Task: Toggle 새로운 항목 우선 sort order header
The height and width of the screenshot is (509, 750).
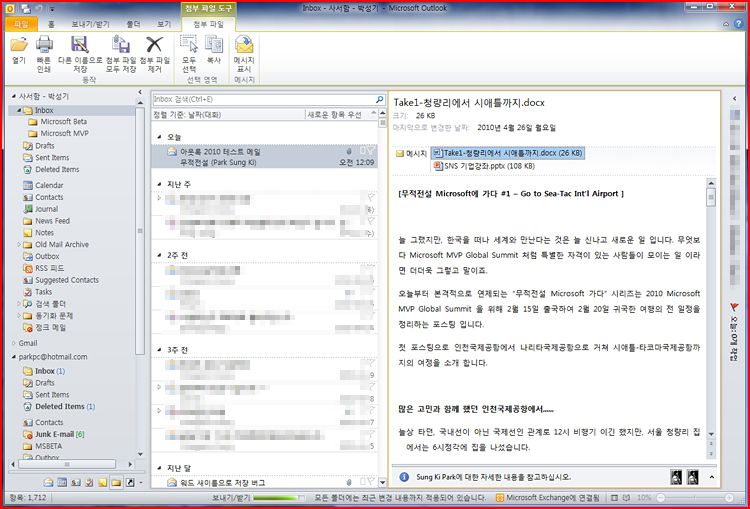Action: click(x=341, y=114)
